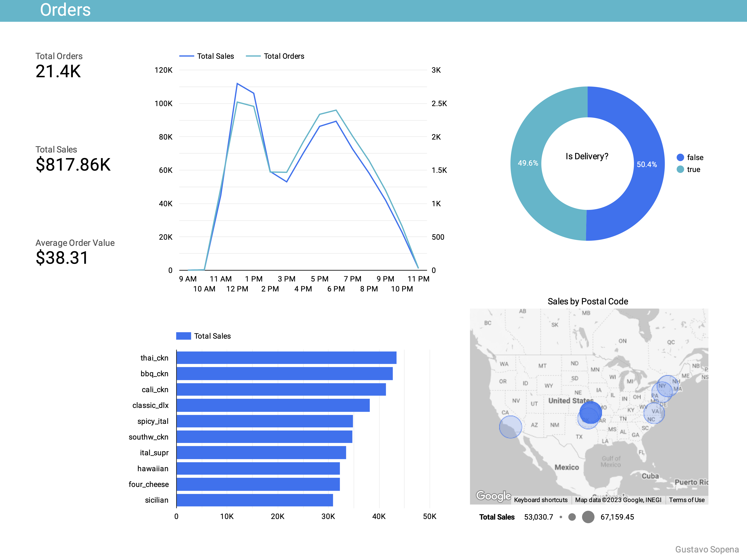The height and width of the screenshot is (560, 747).
Task: Click the New Hampshire map bubble
Action: [x=668, y=386]
